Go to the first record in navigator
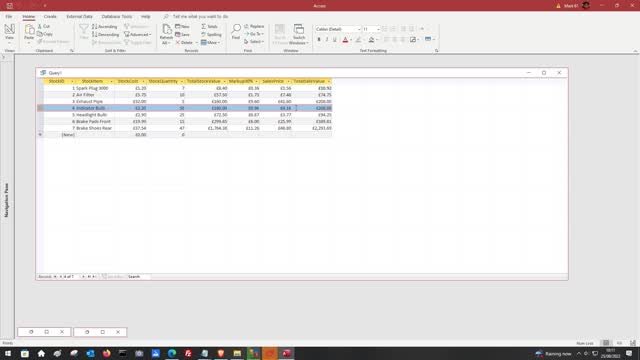 56,276
